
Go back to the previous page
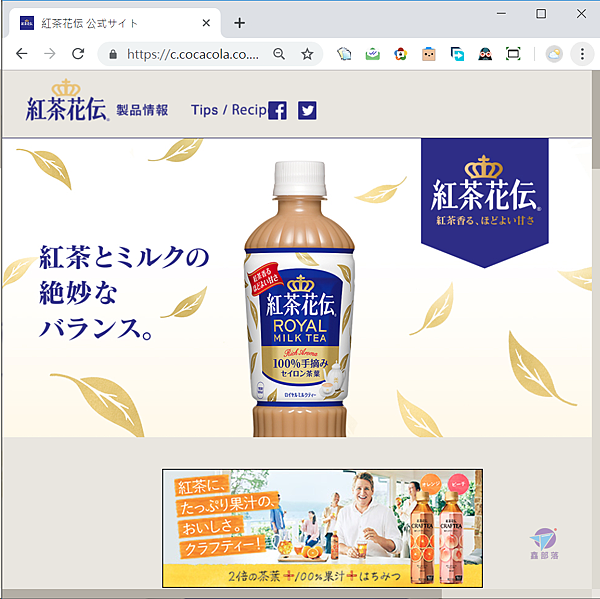(x=22, y=54)
